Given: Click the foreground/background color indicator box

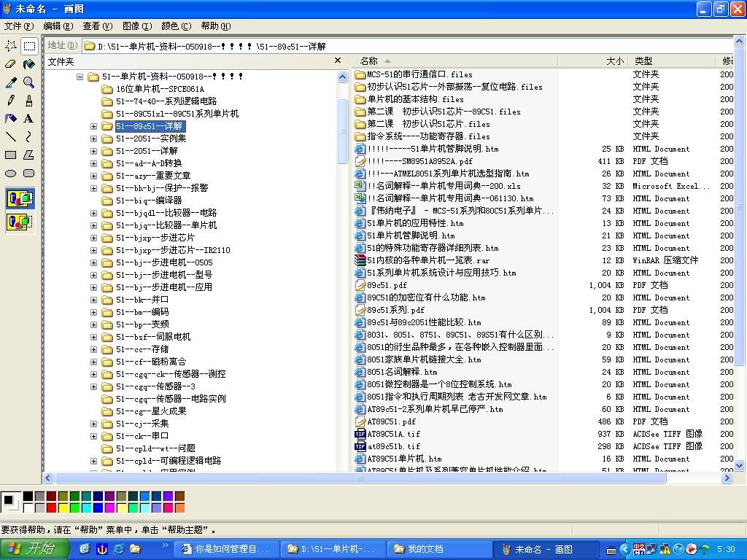Looking at the screenshot, I should point(10,502).
